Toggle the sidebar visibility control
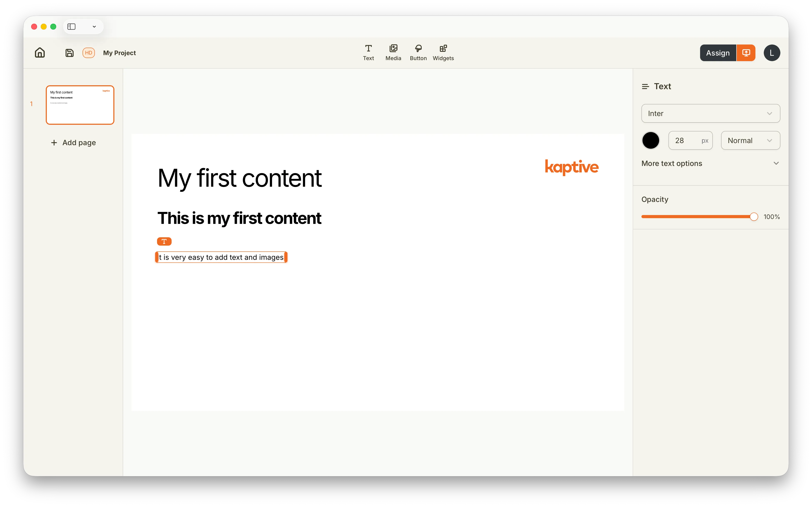 point(71,26)
